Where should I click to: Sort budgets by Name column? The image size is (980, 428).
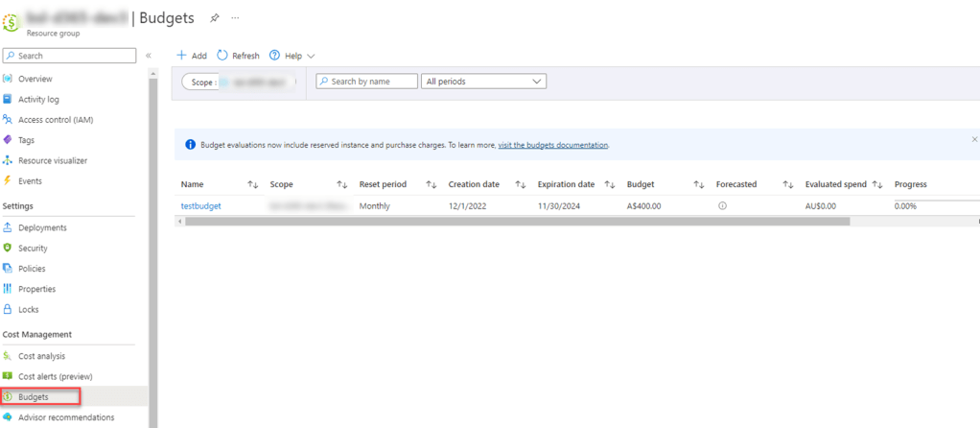pos(253,184)
